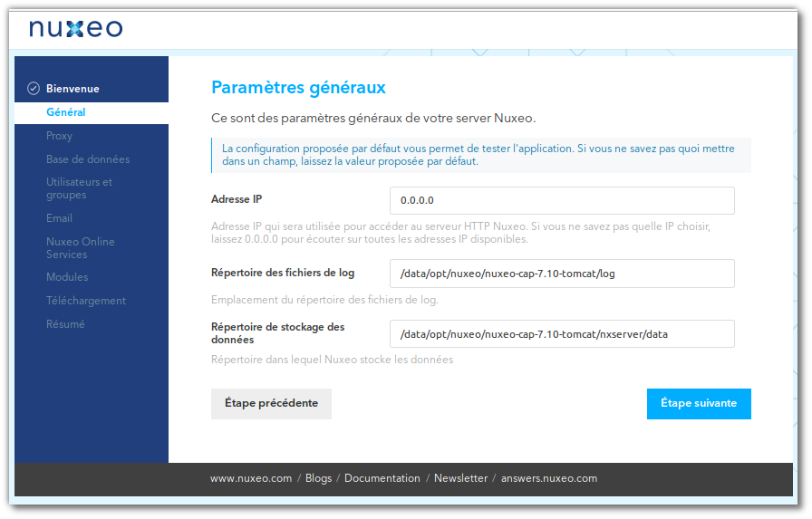The image size is (812, 519).
Task: Click the Répertoire des fichiers de log label
Action: 283,273
